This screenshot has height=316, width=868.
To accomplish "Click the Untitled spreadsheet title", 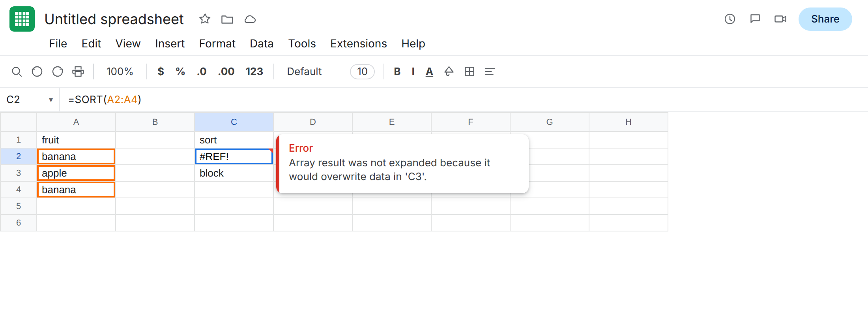I will click(x=114, y=19).
